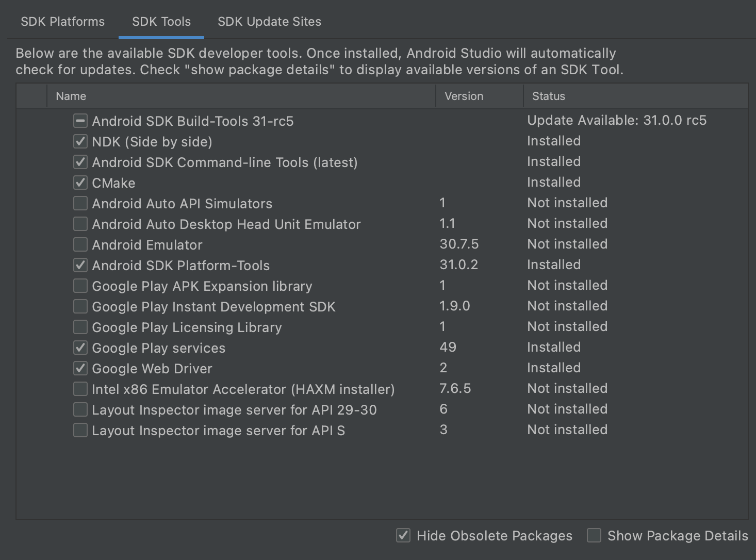Click the Version column header
Viewport: 756px width, 560px height.
tap(464, 96)
